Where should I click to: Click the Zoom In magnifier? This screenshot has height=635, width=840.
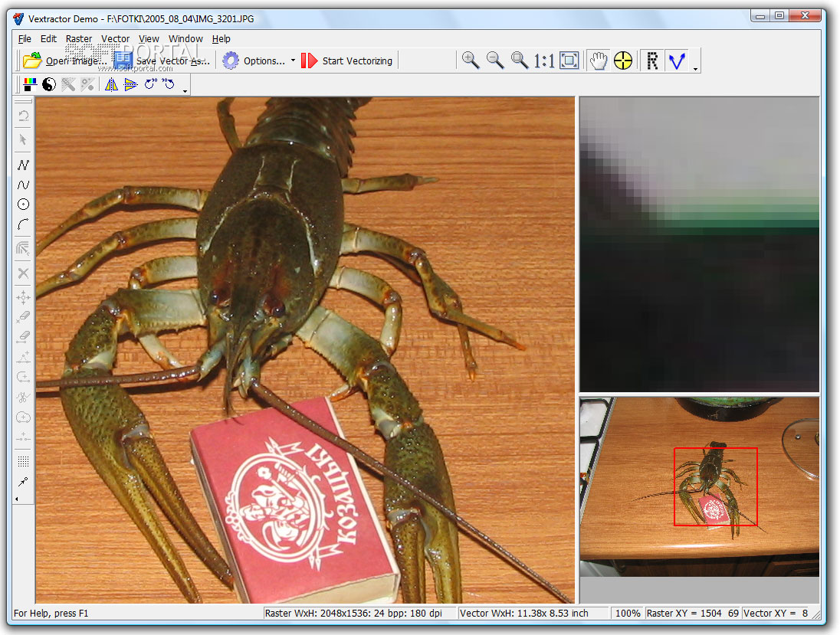[x=471, y=61]
